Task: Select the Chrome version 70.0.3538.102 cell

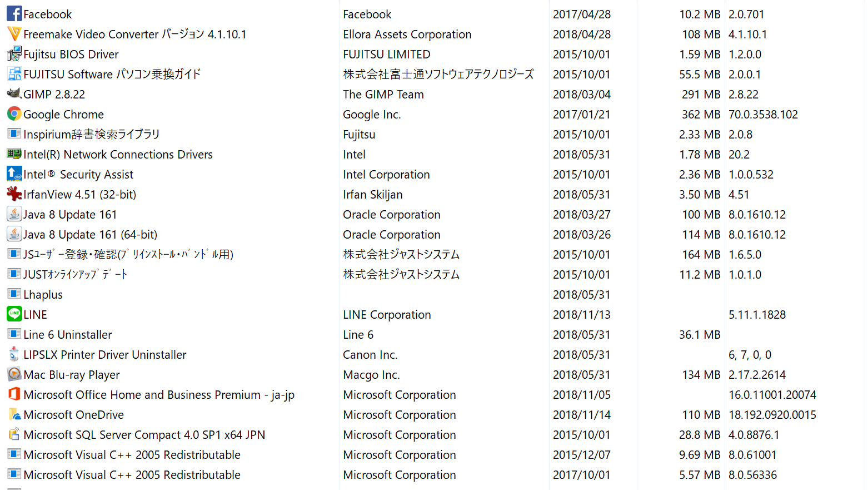Action: (763, 115)
